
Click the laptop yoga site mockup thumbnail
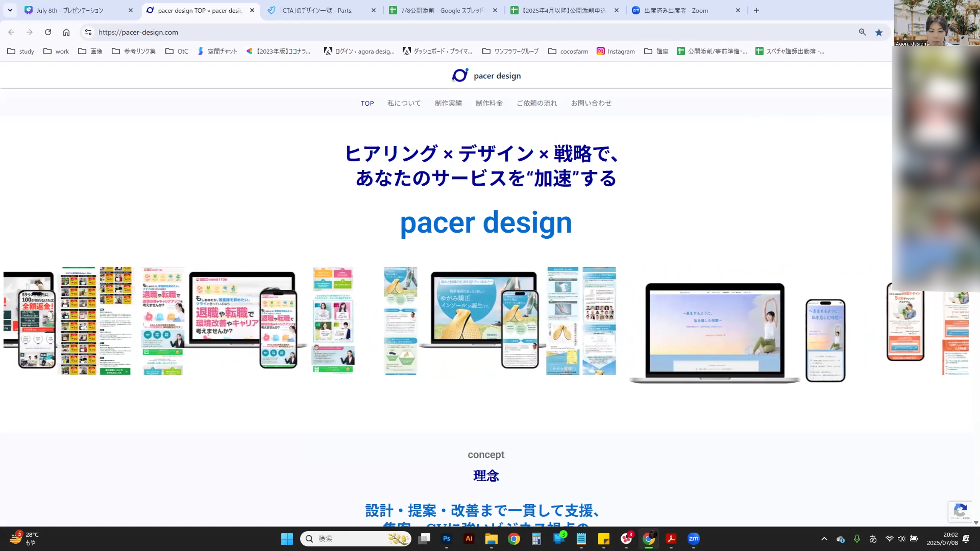714,332
